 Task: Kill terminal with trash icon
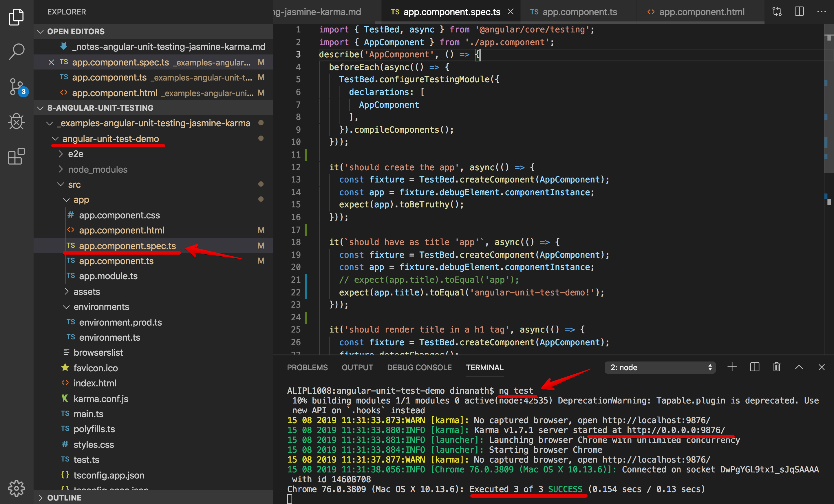pos(776,367)
